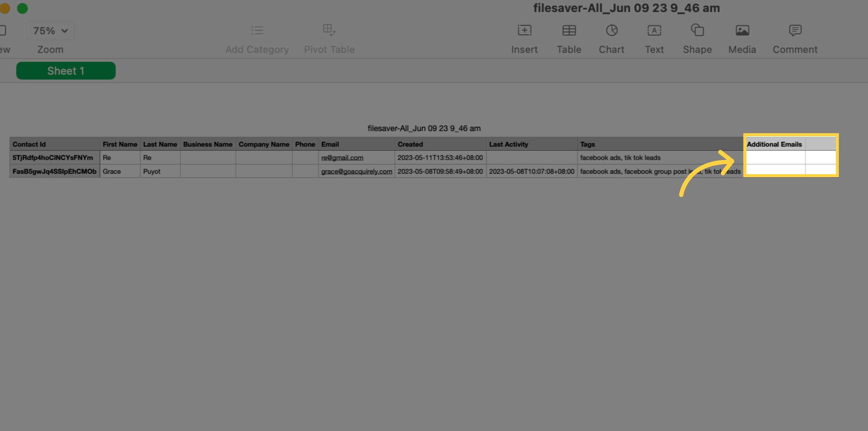Screen dimensions: 868x431
Task: Click grace@goacquirely.com email link
Action: click(x=357, y=171)
